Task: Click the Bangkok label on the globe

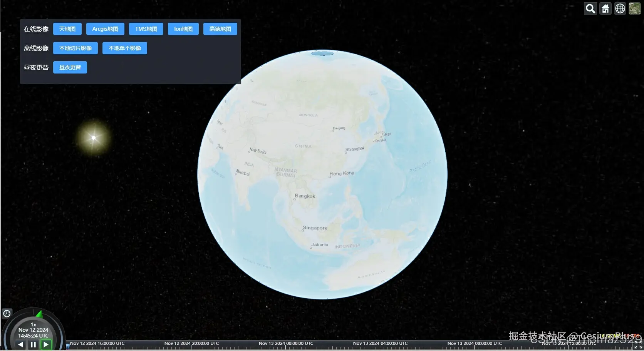Action: (x=305, y=196)
